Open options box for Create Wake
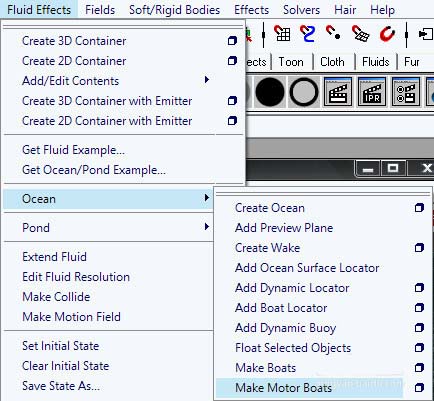The height and width of the screenshot is (401, 434). (x=419, y=248)
